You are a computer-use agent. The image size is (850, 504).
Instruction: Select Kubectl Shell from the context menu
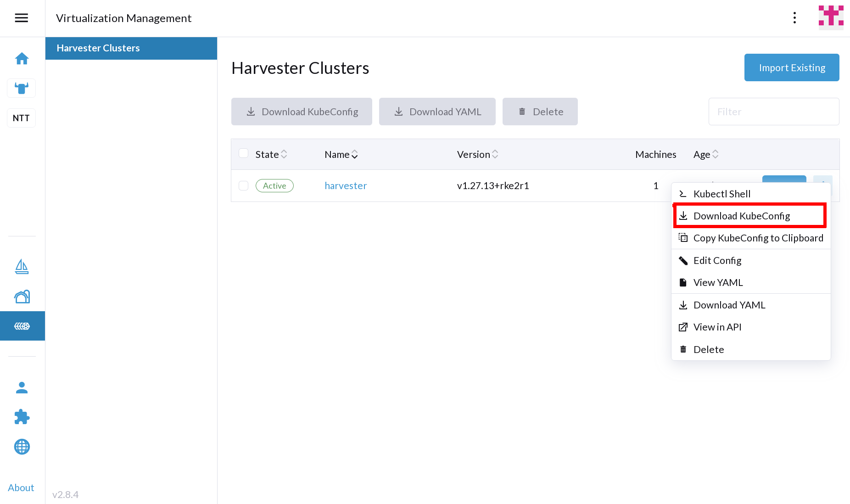(721, 193)
